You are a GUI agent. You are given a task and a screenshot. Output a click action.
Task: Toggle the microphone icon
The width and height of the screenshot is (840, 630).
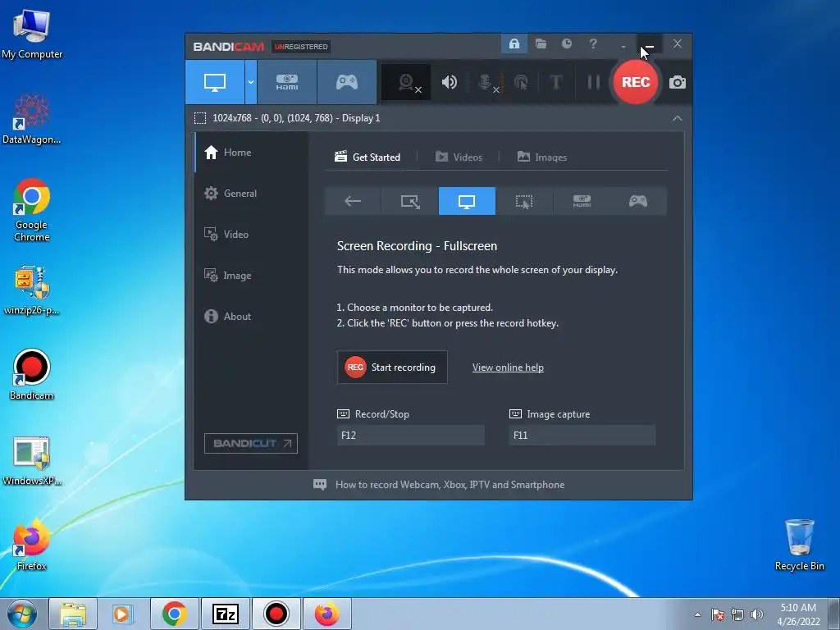(x=486, y=82)
